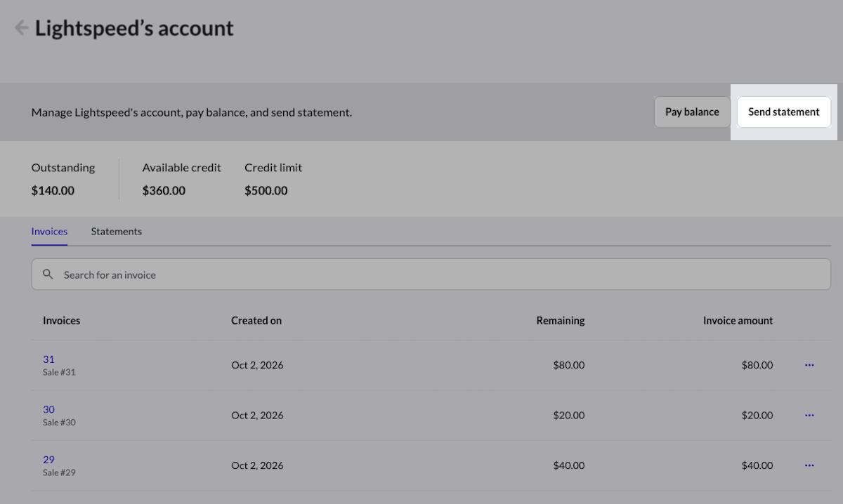Open invoice 29 link
843x504 pixels.
[48, 460]
